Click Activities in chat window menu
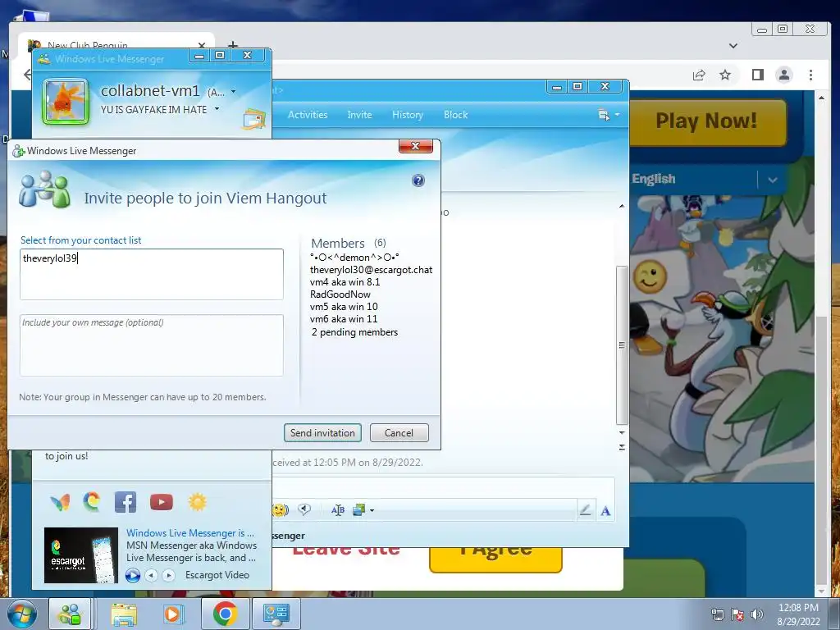This screenshot has width=840, height=630. 308,115
